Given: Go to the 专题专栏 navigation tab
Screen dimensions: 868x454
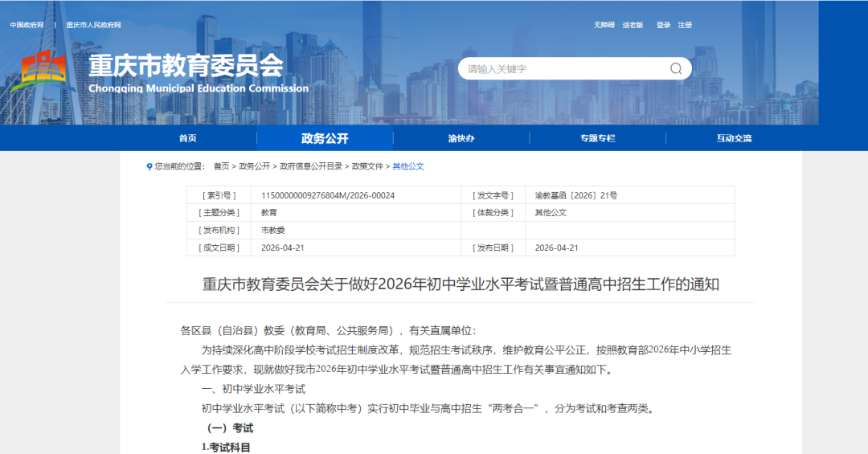Looking at the screenshot, I should tap(597, 138).
